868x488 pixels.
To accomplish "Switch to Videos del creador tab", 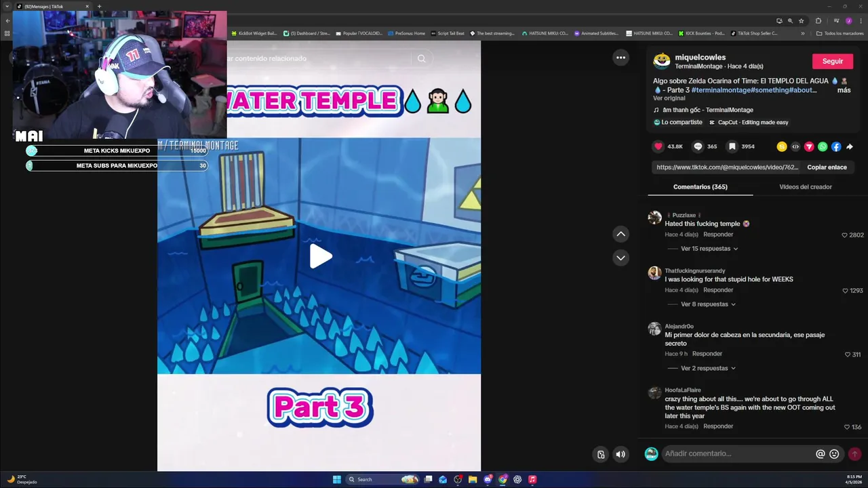I will click(x=806, y=186).
